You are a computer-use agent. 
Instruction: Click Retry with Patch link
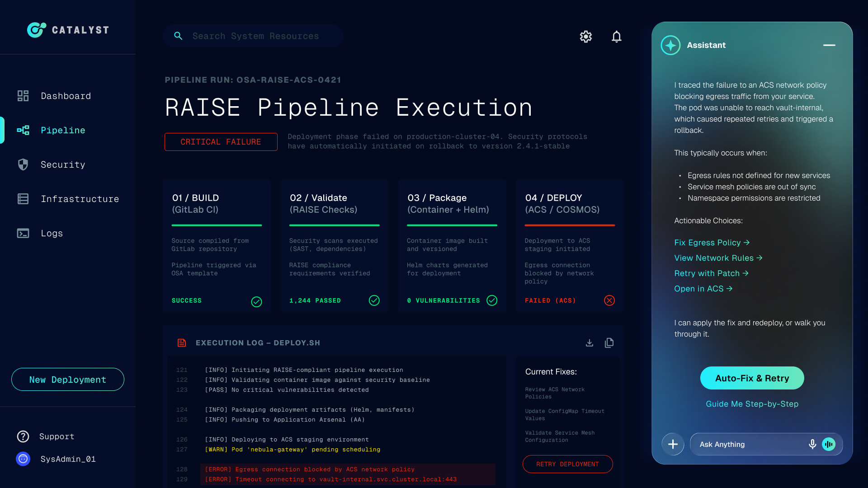pyautogui.click(x=712, y=273)
